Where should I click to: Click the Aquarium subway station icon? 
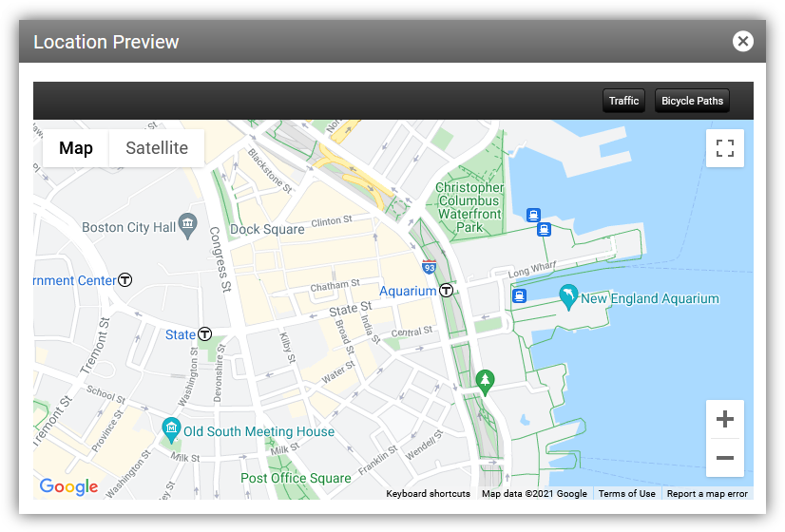point(446,291)
